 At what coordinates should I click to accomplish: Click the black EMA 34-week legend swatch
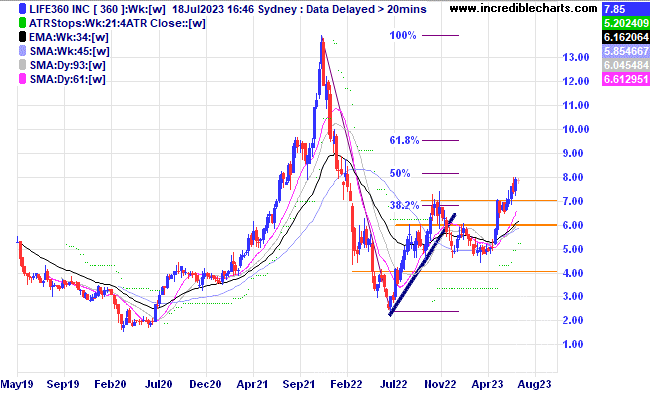tap(22, 37)
